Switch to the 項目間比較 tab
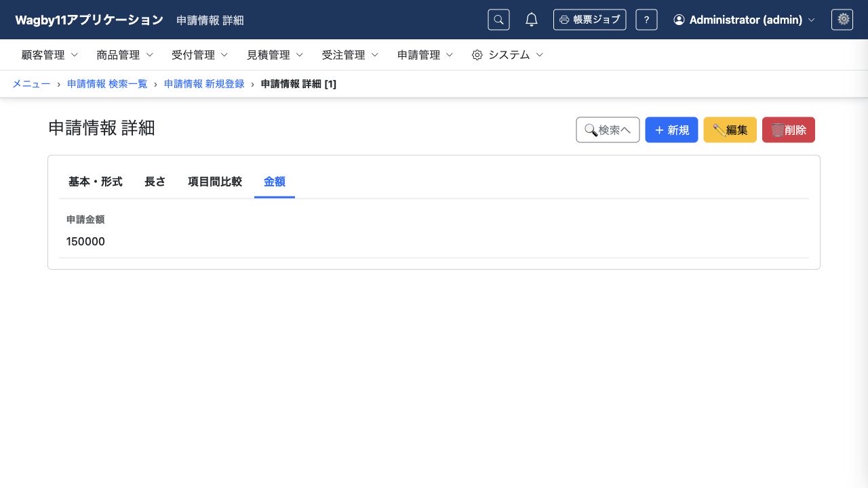 click(x=215, y=182)
